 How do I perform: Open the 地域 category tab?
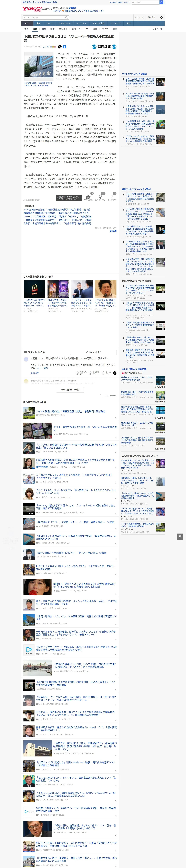[x=114, y=29]
